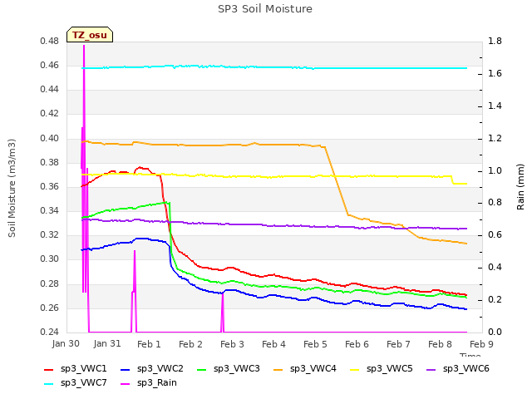Click the Feb 6 date tick label
The height and width of the screenshot is (399, 532).
tap(357, 344)
